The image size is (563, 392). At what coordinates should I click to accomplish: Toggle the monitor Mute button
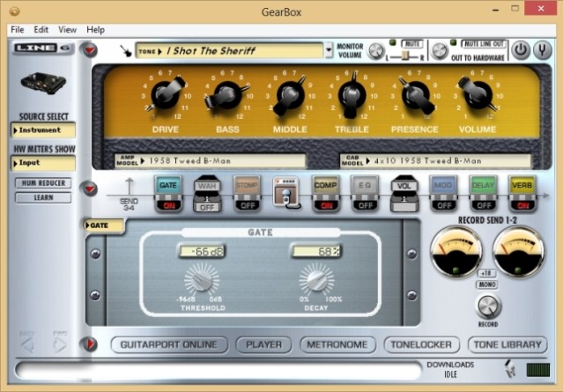pos(411,44)
